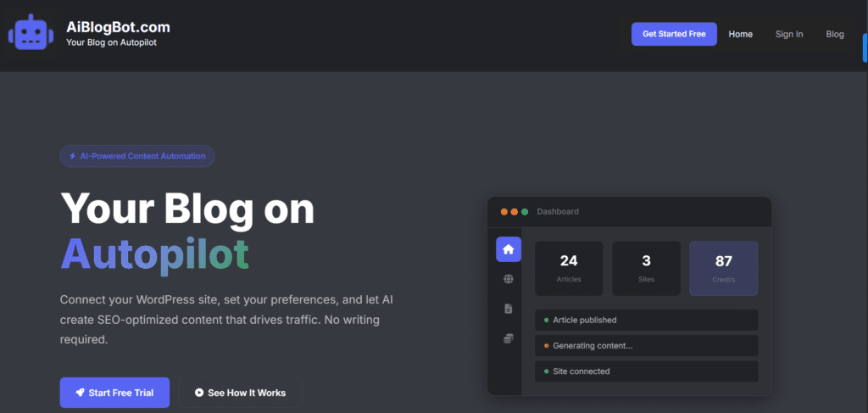Image resolution: width=868 pixels, height=413 pixels.
Task: Open the Blog navigation link
Action: pyautogui.click(x=835, y=34)
